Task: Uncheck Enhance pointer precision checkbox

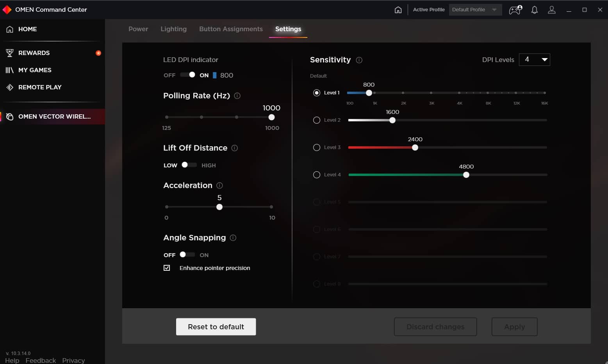Action: (x=167, y=268)
